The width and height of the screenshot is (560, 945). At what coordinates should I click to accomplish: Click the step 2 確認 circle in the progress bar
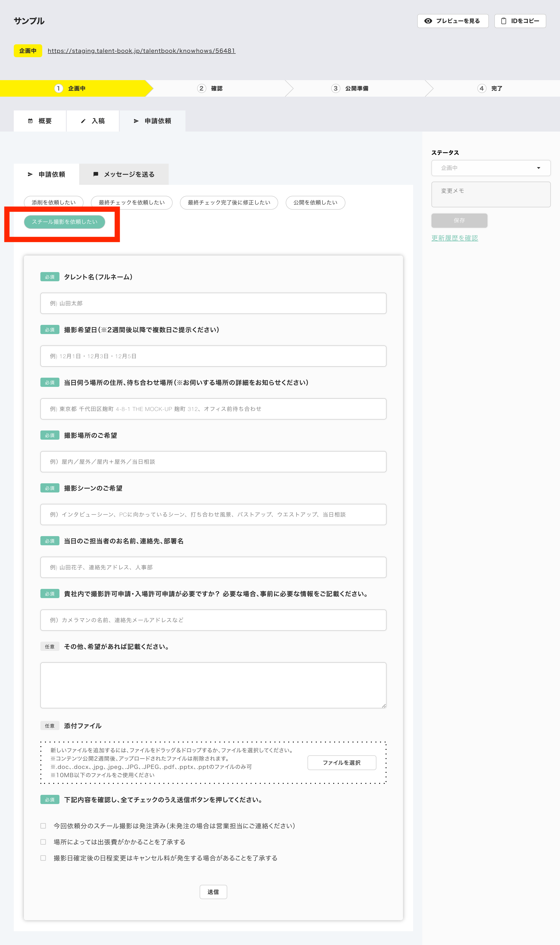tap(202, 88)
